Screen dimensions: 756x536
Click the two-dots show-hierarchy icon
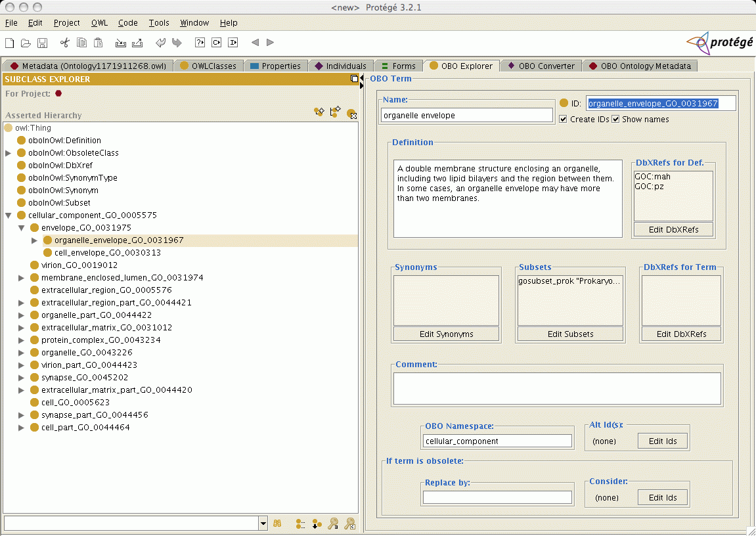(300, 524)
